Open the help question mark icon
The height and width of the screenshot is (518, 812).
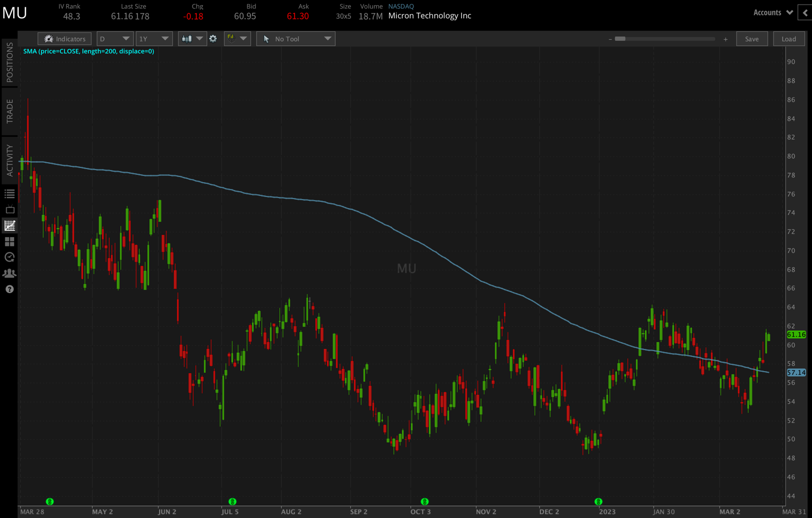pos(10,289)
